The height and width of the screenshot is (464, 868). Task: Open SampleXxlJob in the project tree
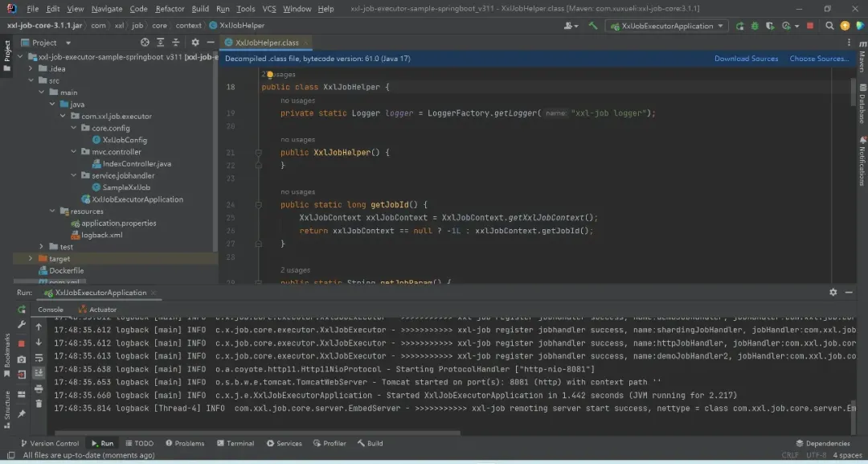126,187
